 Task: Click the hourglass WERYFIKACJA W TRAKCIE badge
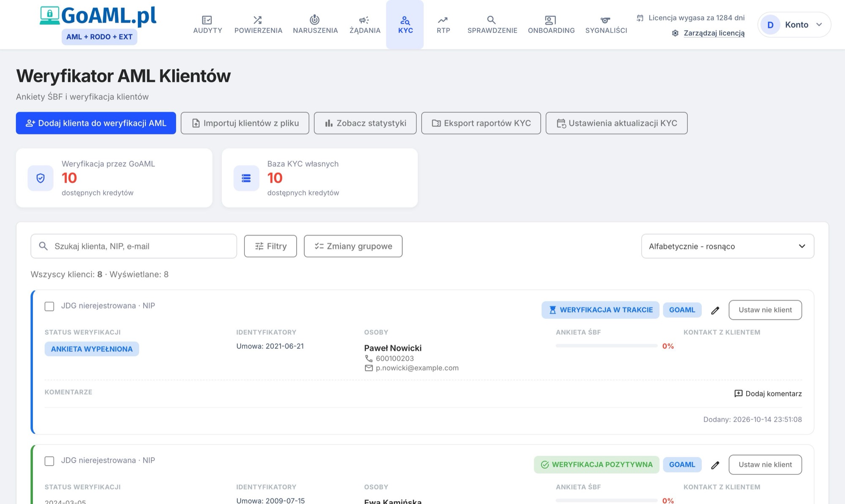(600, 310)
